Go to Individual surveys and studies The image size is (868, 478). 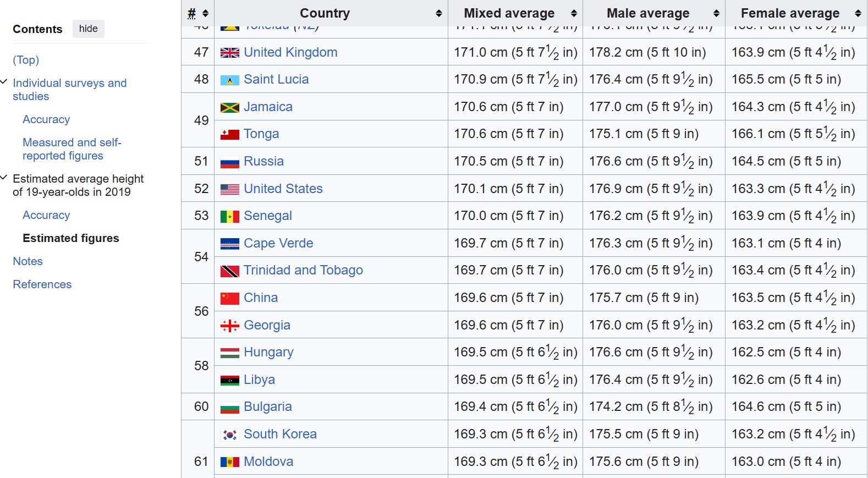(x=69, y=90)
